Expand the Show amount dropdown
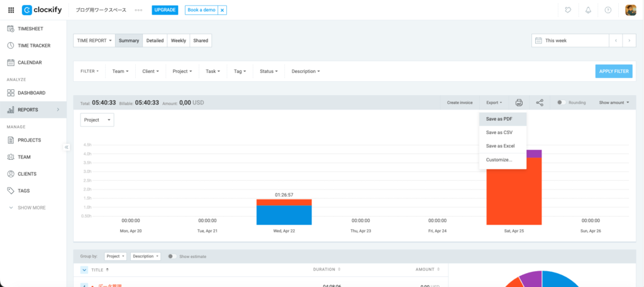The width and height of the screenshot is (644, 287). click(x=614, y=103)
